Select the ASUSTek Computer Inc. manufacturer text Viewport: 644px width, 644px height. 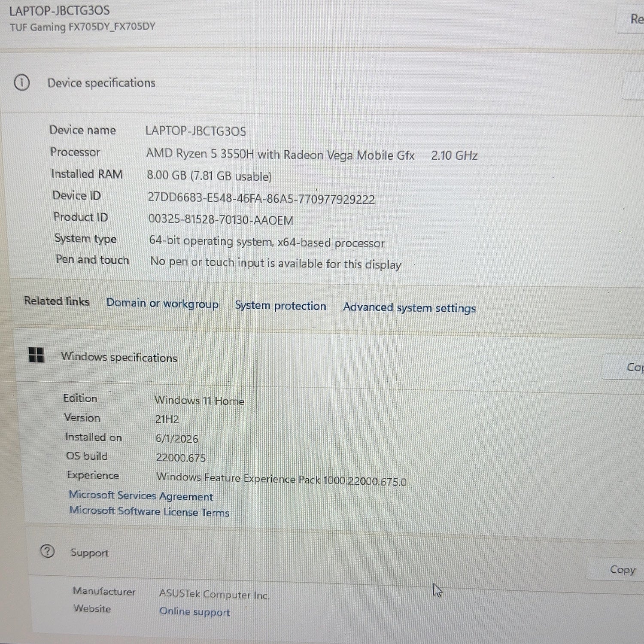pos(214,594)
